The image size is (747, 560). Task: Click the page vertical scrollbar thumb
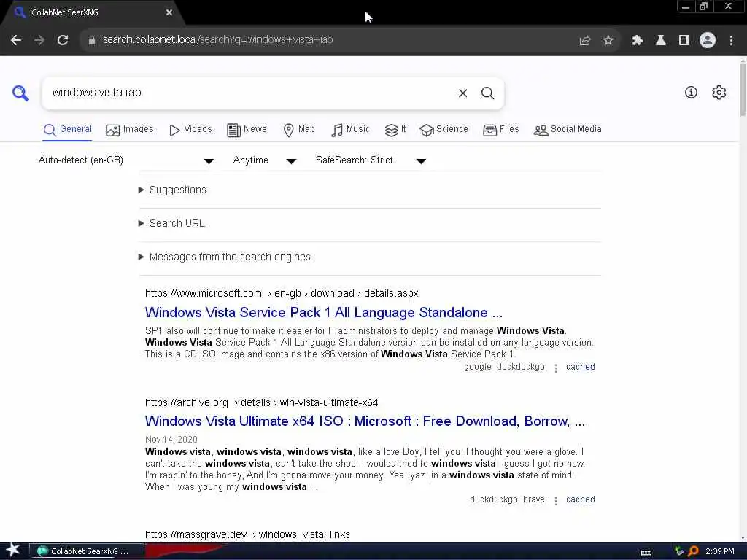[743, 88]
